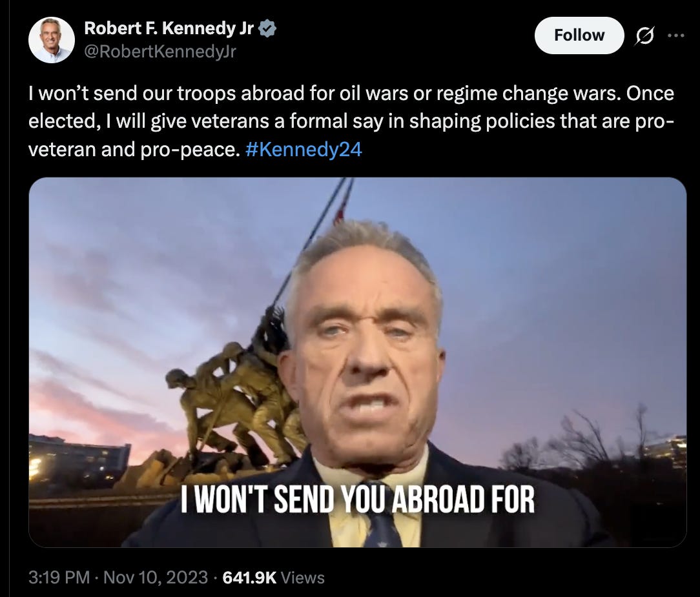The image size is (700, 597).
Task: Click the blue verified badge
Action: 267,28
